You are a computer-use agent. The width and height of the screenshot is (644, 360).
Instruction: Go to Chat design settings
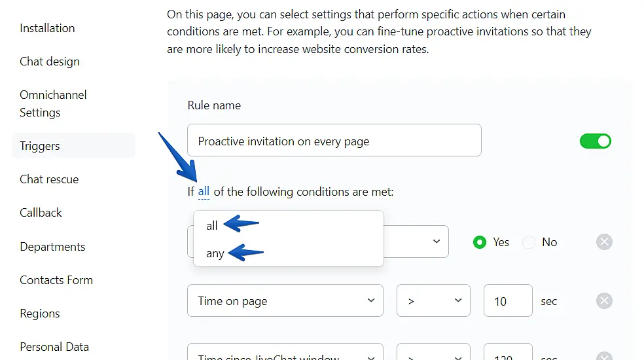(x=50, y=62)
